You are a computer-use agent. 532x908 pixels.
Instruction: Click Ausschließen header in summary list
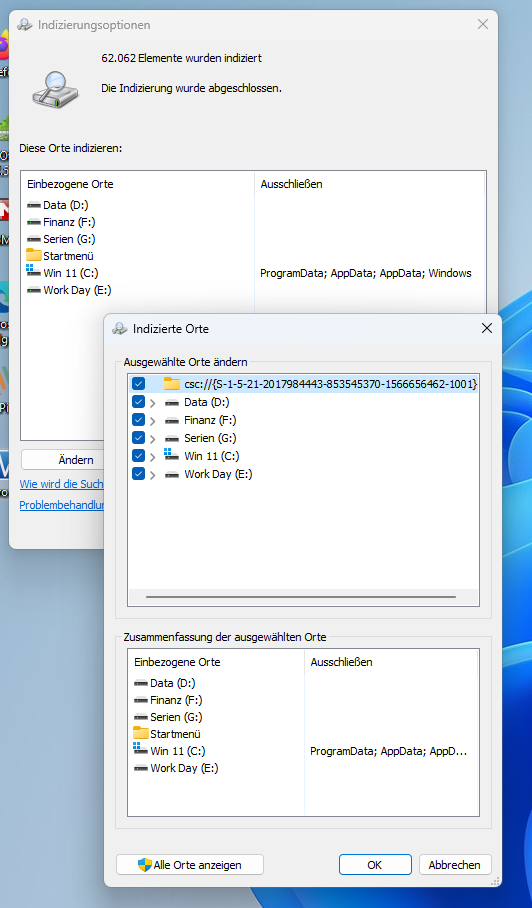[342, 662]
